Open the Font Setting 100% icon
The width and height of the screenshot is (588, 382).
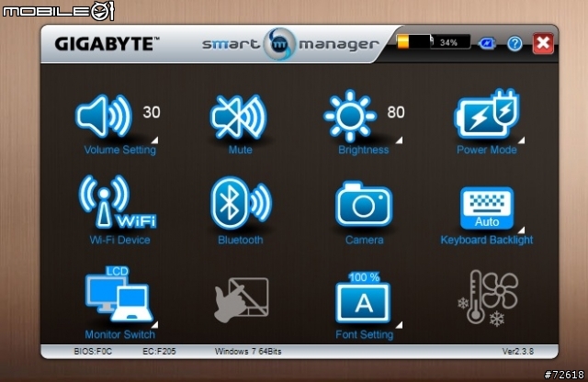363,298
